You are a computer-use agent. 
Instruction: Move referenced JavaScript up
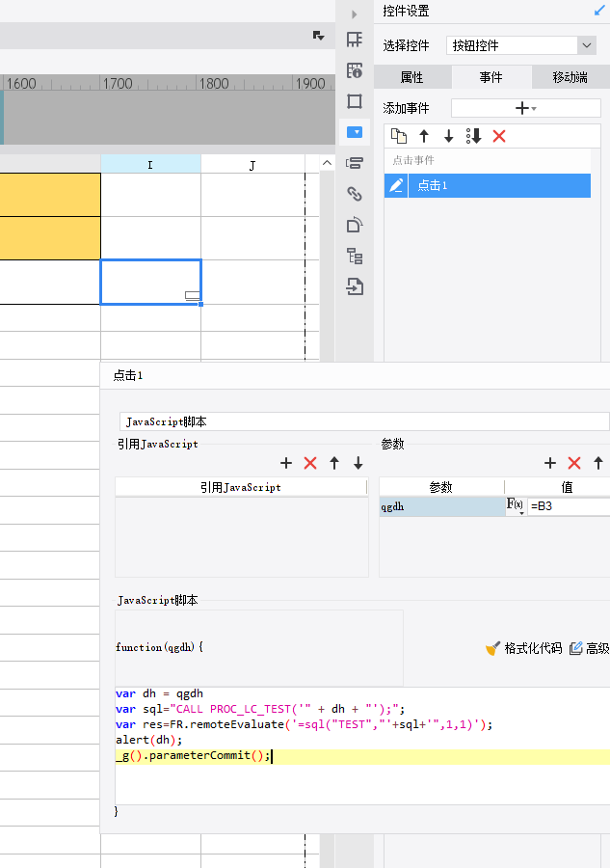pyautogui.click(x=334, y=463)
